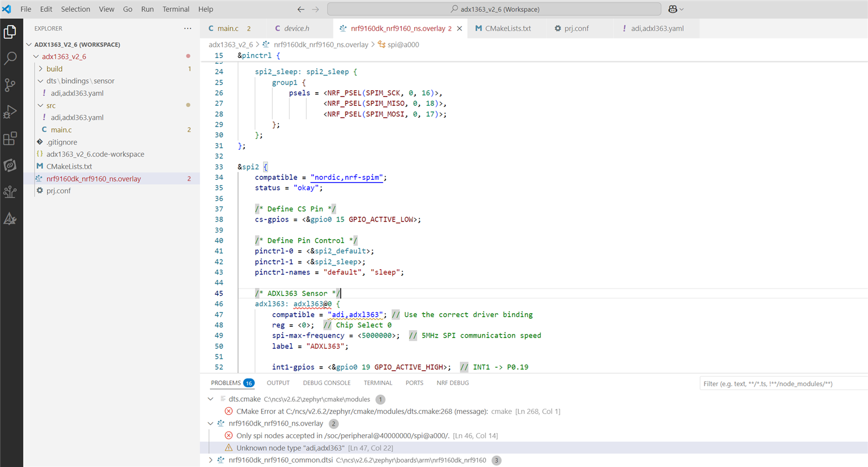Image resolution: width=868 pixels, height=467 pixels.
Task: Click the workspace search box in the title bar
Action: [494, 9]
